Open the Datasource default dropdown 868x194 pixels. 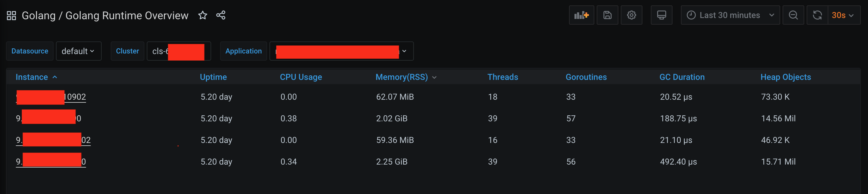[78, 51]
